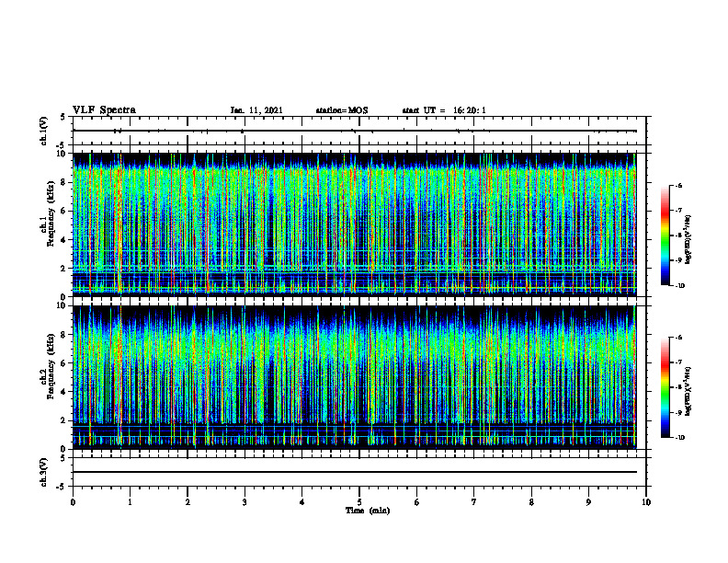Click the "2" kHz tick on ch.1 frequency axis
This screenshot has height=563, width=728.
(64, 269)
